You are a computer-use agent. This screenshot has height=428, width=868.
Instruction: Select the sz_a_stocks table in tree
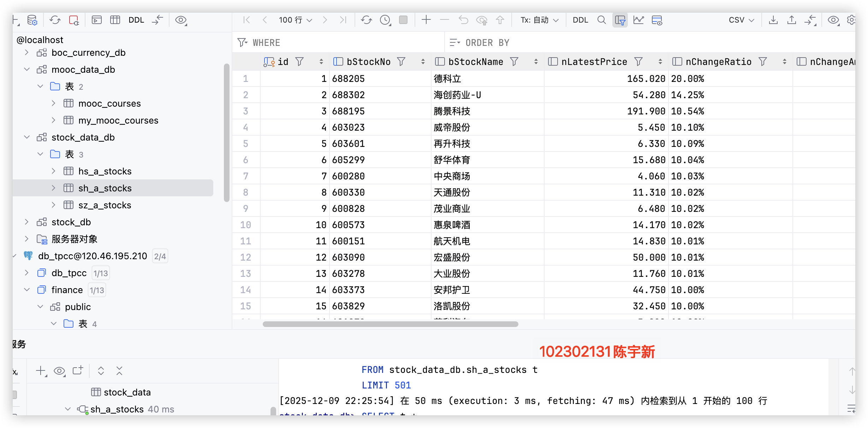click(x=105, y=205)
